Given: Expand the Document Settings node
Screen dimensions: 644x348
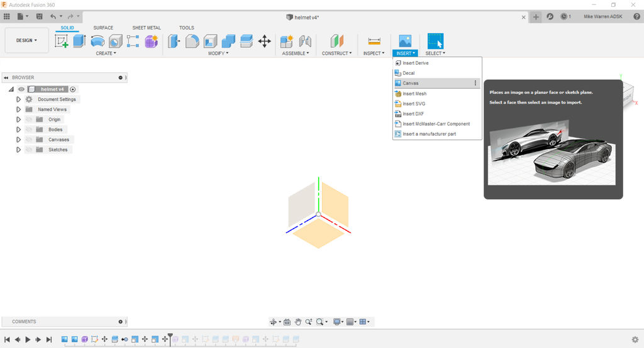Looking at the screenshot, I should [x=18, y=99].
